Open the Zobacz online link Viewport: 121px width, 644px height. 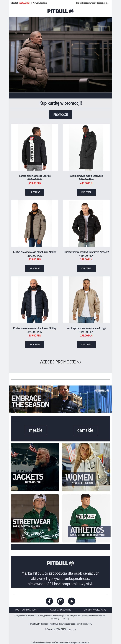(103, 3)
